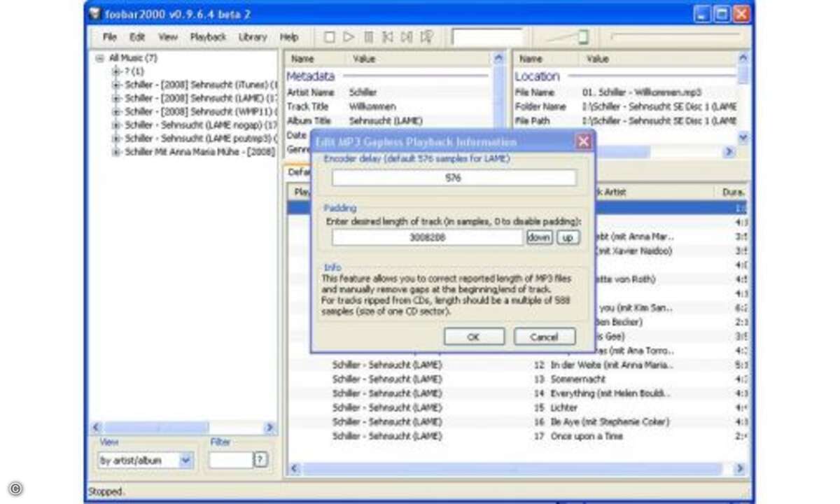Expand Schiller [2008] Sehnsucht (LAME) node
Screen dimensions: 840x504
[115, 98]
